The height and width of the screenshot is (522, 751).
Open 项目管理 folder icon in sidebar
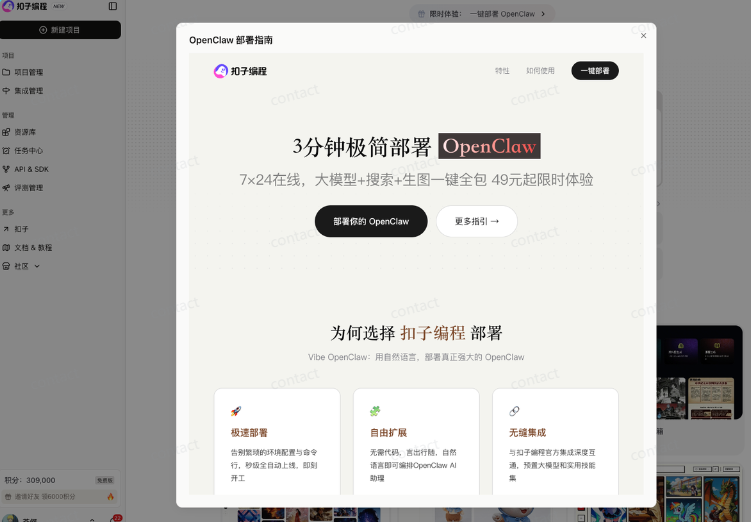point(7,72)
